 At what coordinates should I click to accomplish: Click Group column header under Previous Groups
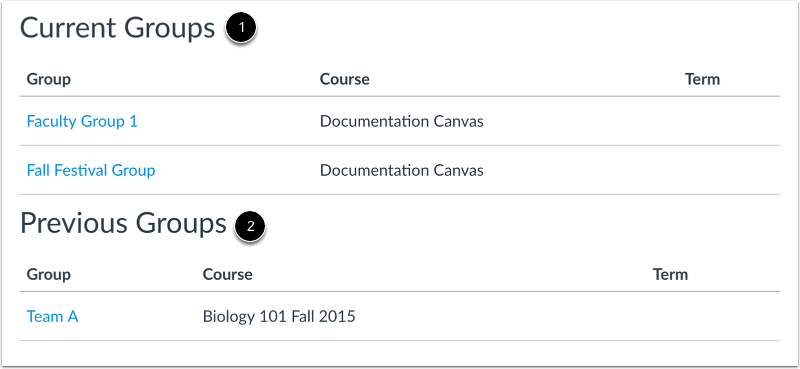48,274
